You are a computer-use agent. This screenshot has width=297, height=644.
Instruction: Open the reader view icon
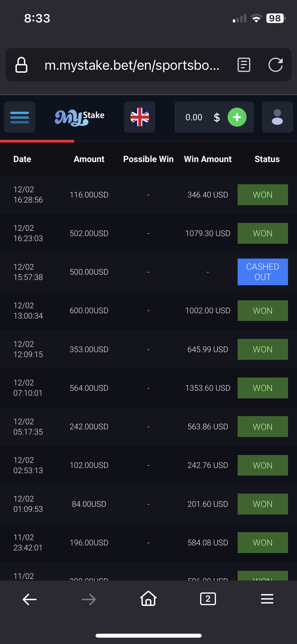(244, 65)
